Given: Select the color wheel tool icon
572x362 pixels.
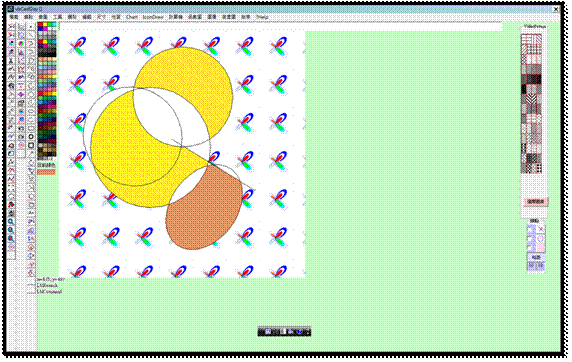Looking at the screenshot, I should point(21,44).
